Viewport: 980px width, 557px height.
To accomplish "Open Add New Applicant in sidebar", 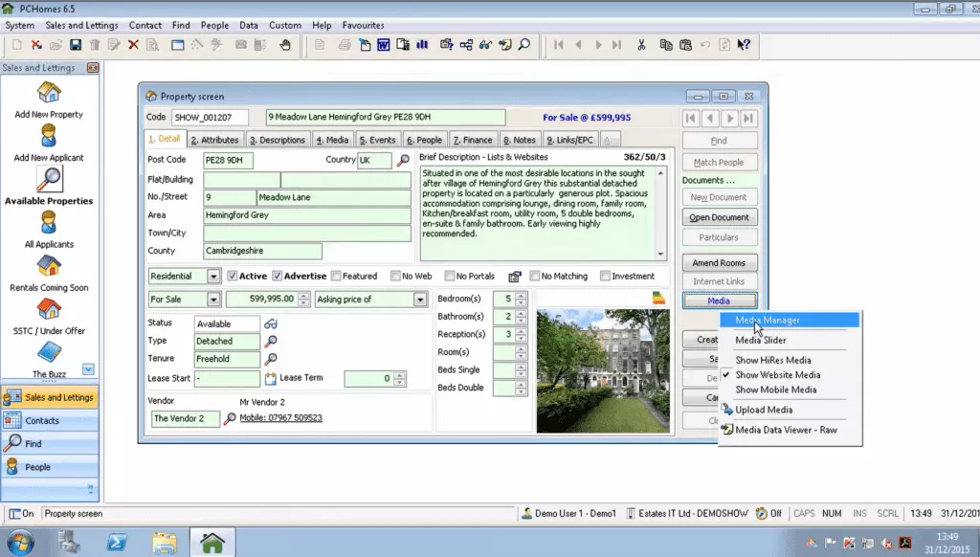I will (x=49, y=144).
